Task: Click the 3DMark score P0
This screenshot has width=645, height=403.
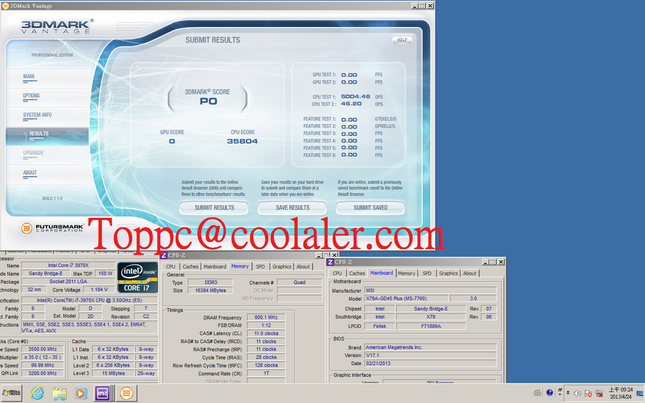Action: (208, 102)
